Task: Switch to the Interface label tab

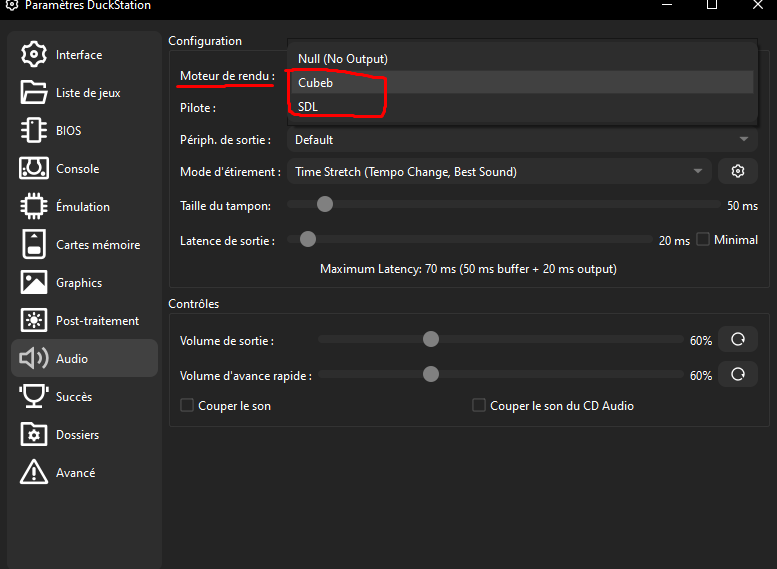Action: [79, 55]
